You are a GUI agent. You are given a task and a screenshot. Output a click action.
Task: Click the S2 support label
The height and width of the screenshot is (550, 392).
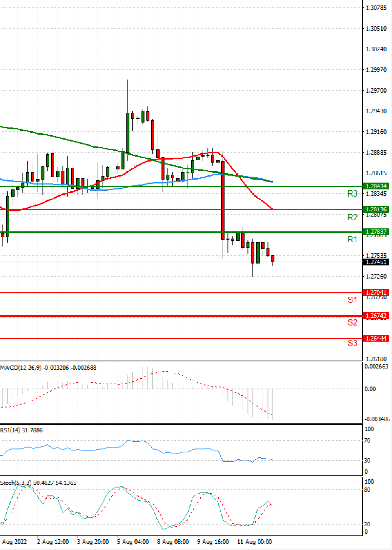click(x=352, y=322)
